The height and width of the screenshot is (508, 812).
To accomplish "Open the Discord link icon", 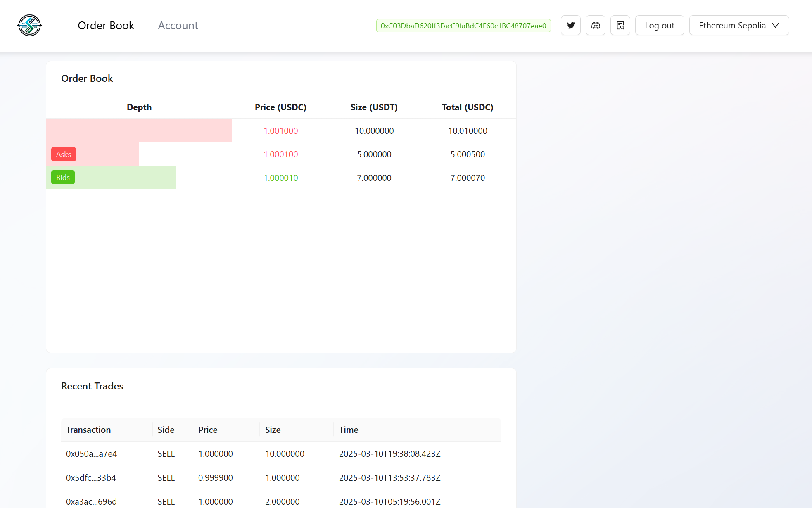I will click(x=596, y=26).
